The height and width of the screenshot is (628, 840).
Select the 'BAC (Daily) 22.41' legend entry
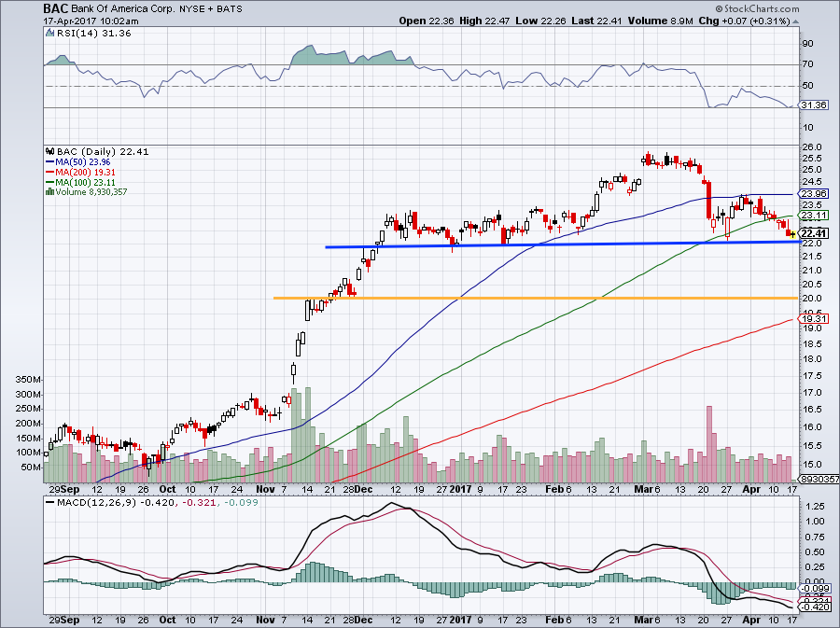pos(103,152)
